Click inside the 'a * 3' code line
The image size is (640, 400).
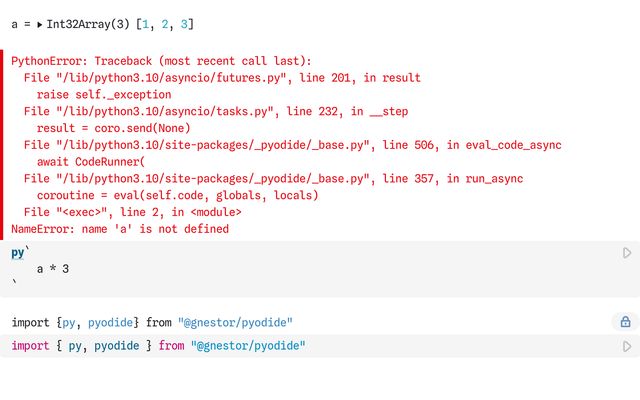[53, 269]
